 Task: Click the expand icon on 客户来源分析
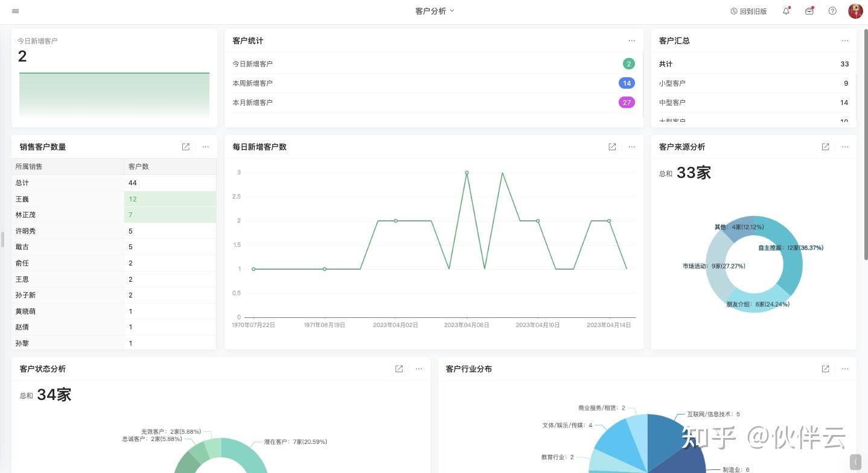825,147
